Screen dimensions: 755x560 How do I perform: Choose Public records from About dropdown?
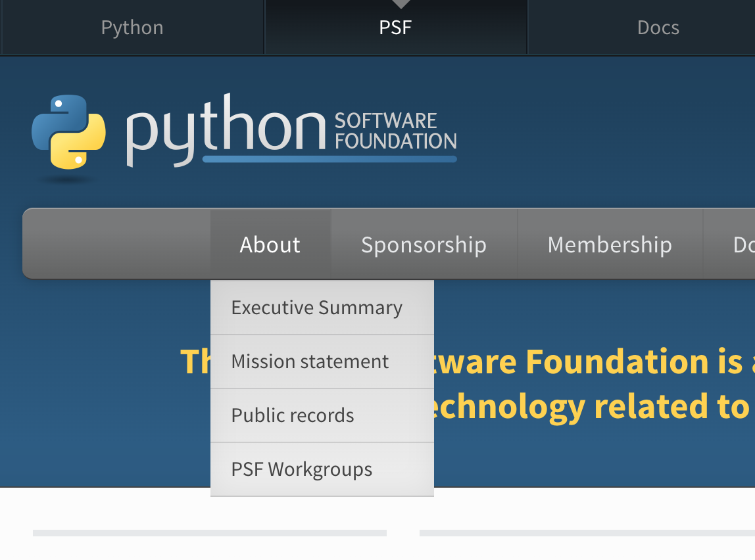[x=322, y=415]
